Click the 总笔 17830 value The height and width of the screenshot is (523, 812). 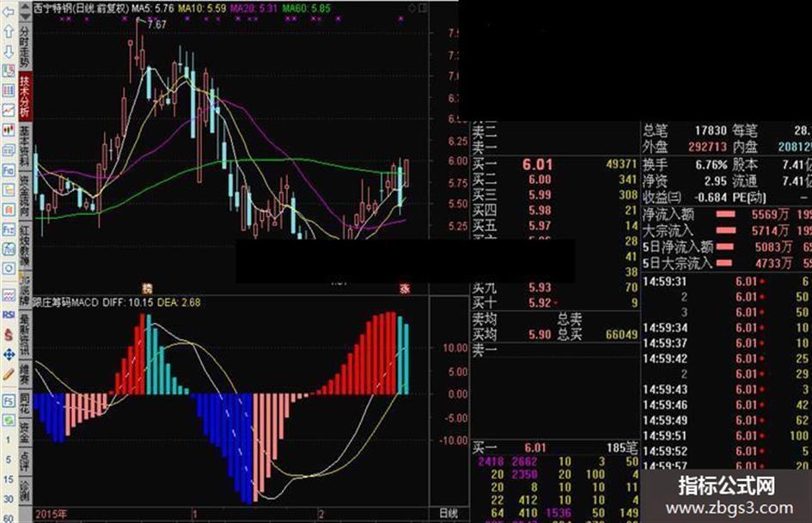711,130
